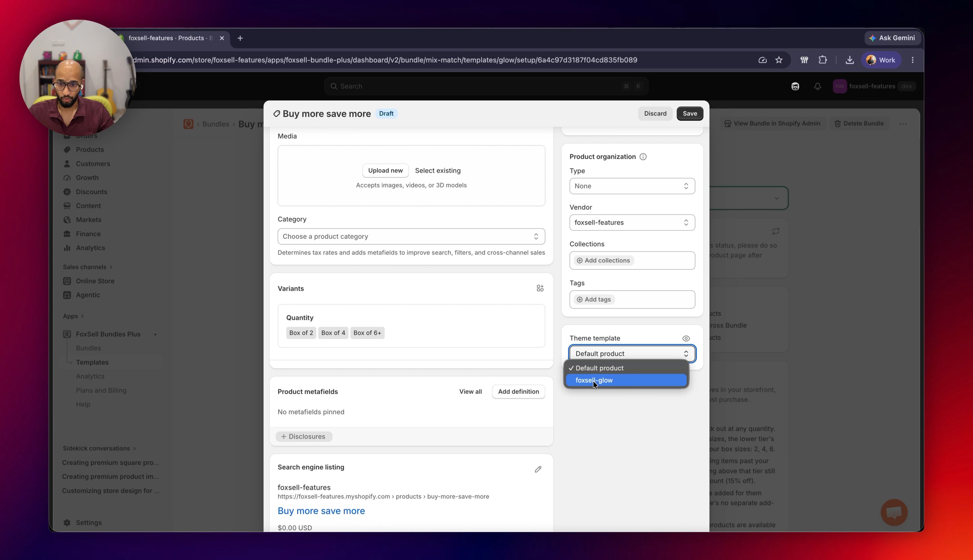Click the Growth icon in sidebar
The image size is (973, 560).
67,178
